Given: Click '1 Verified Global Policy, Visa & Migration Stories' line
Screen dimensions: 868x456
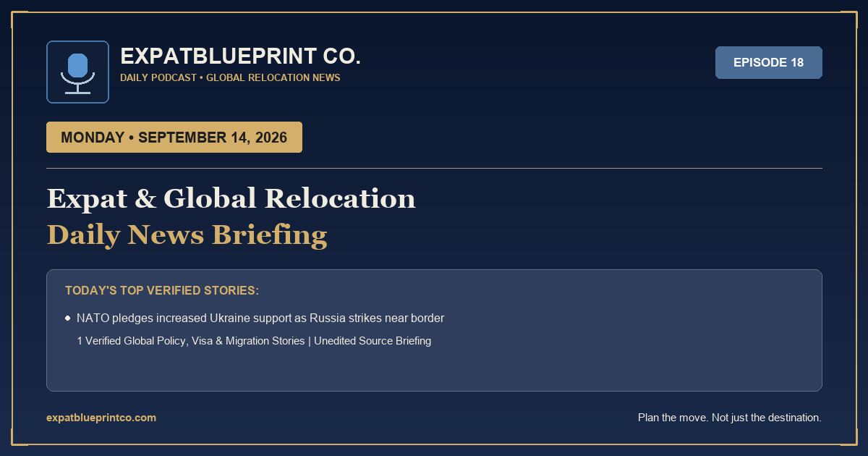Looking at the screenshot, I should pos(254,341).
